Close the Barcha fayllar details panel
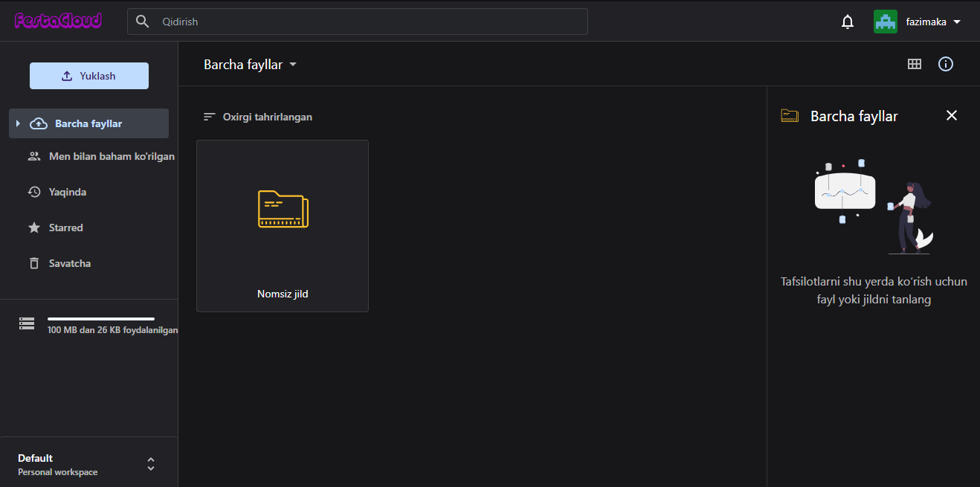 point(951,115)
